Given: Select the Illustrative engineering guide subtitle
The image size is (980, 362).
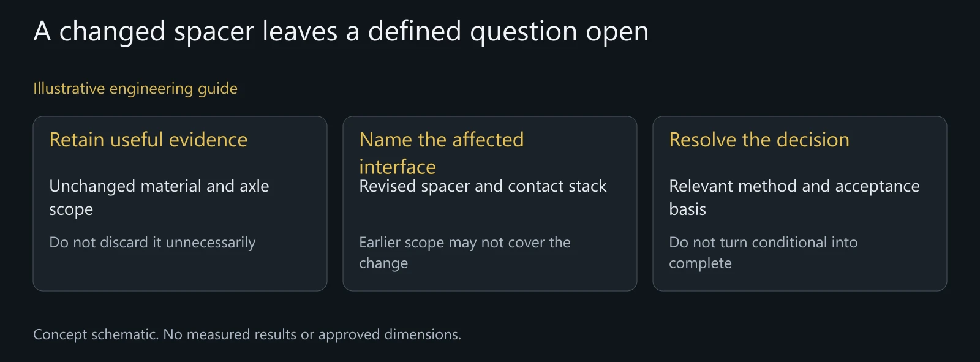Looking at the screenshot, I should point(135,89).
